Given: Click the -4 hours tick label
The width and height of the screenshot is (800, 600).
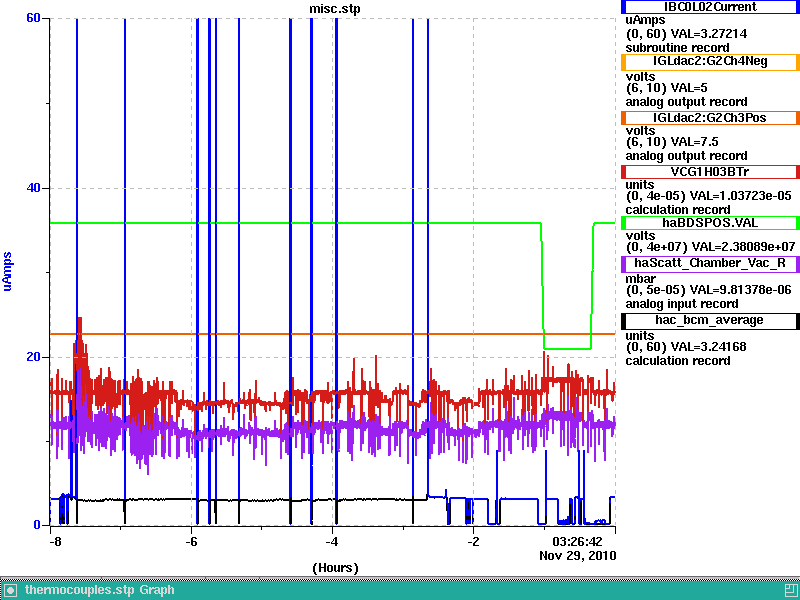Looking at the screenshot, I should click(332, 542).
